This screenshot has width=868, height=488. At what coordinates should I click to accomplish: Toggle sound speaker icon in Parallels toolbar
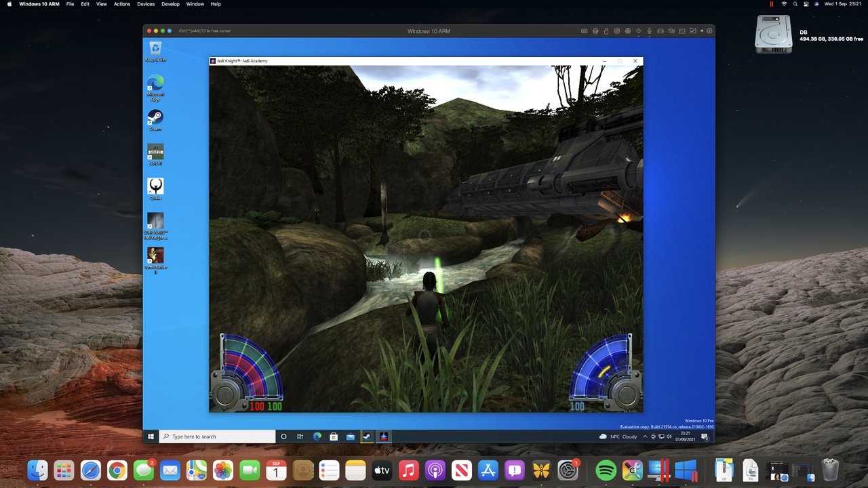pyautogui.click(x=639, y=31)
